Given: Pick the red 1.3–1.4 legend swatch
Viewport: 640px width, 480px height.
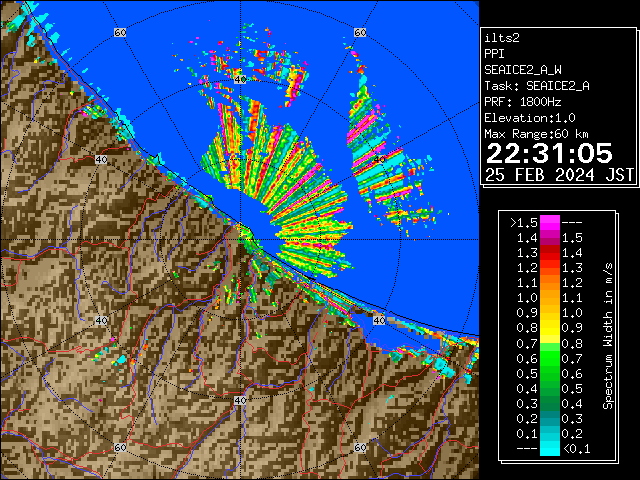Looking at the screenshot, I should pyautogui.click(x=550, y=253).
